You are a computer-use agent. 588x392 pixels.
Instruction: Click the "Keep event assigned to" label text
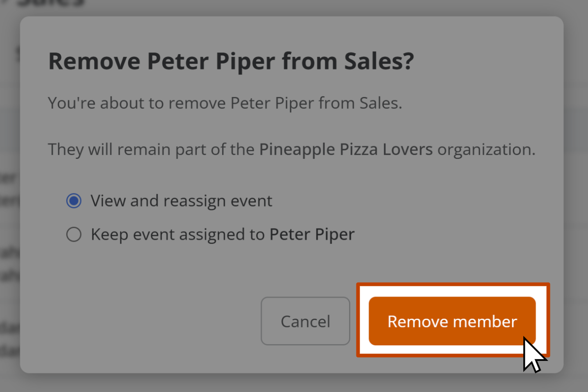(x=178, y=235)
